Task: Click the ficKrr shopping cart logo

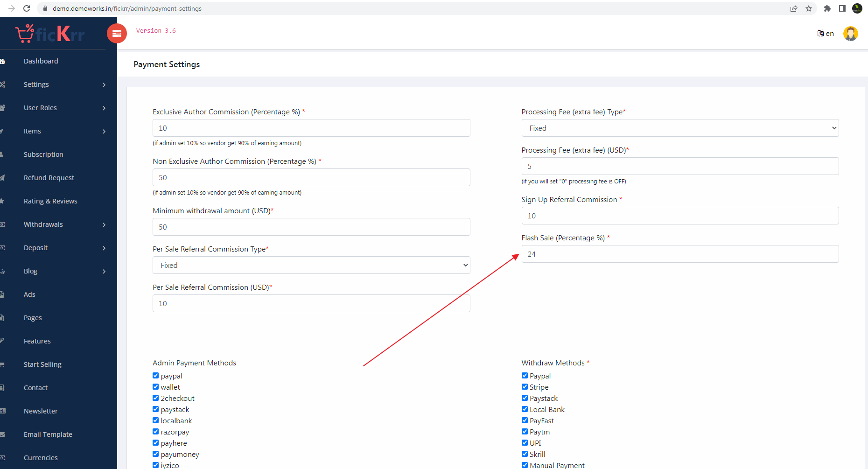Action: click(50, 34)
